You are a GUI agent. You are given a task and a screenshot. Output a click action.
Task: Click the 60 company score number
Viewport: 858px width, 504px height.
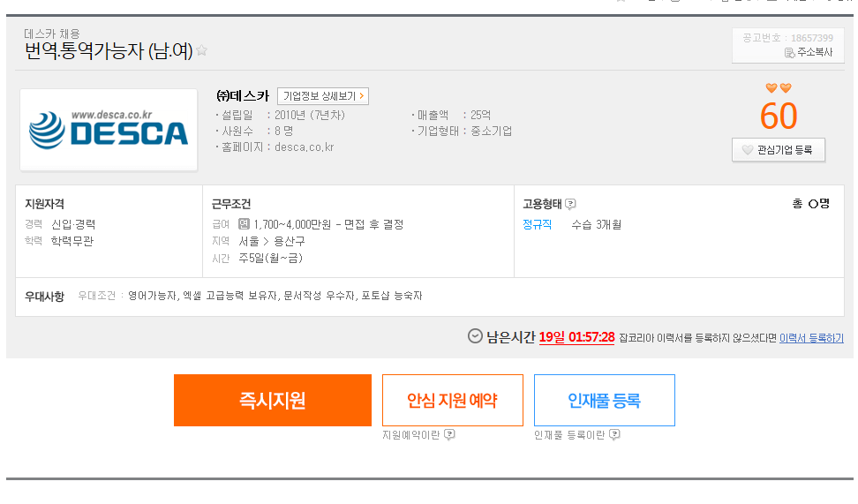pyautogui.click(x=779, y=116)
